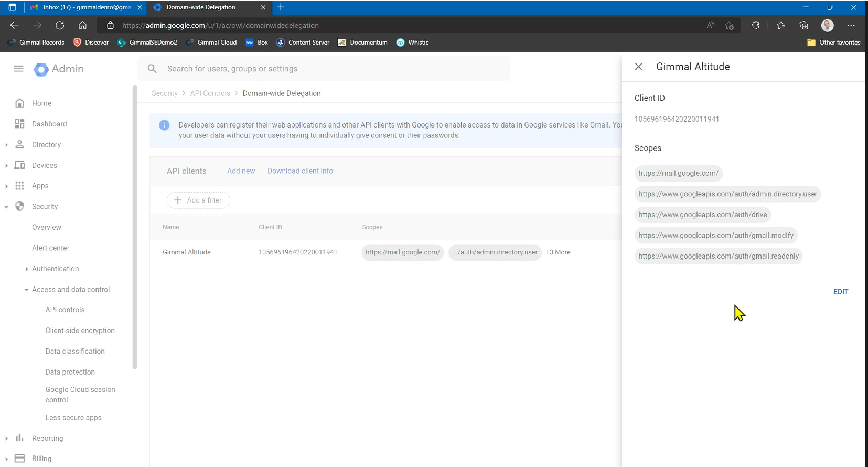Click the Home icon in sidebar

coord(19,103)
